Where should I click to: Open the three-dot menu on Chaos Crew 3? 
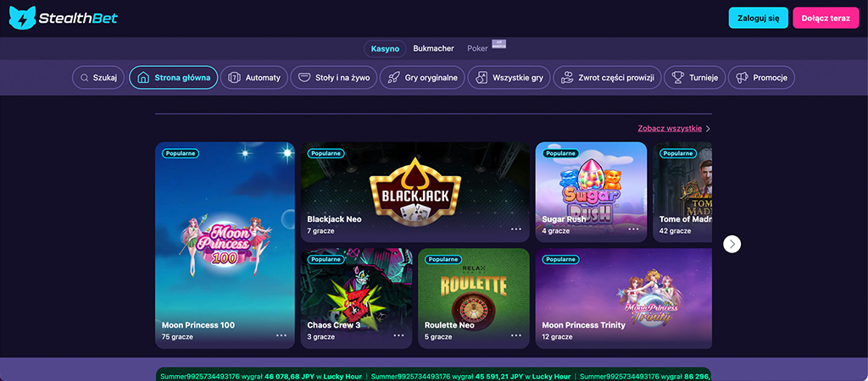click(398, 335)
